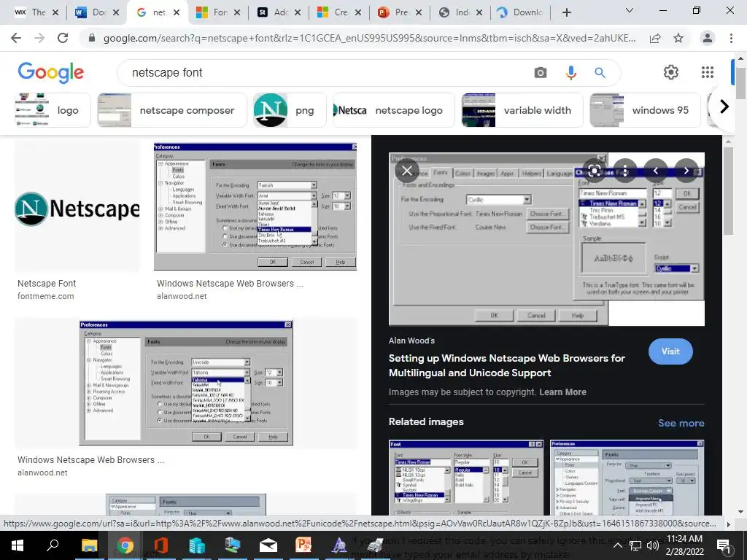Submit search with the magnifier icon

point(600,72)
